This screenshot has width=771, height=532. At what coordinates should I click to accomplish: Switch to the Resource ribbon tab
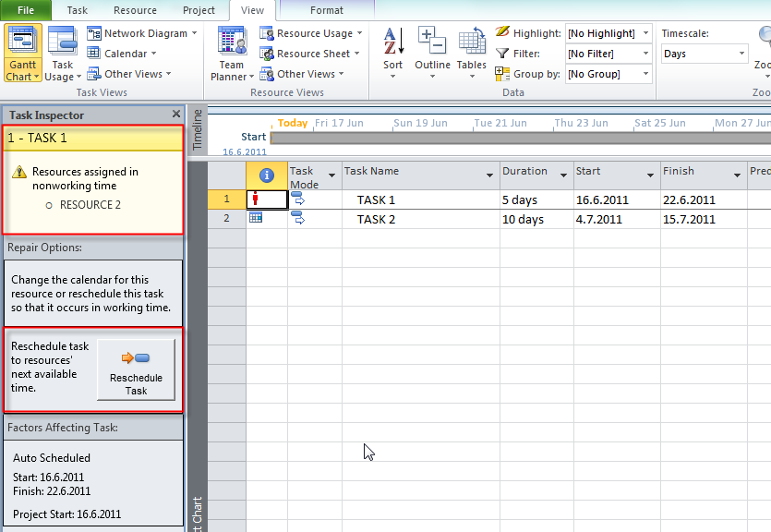click(x=135, y=10)
